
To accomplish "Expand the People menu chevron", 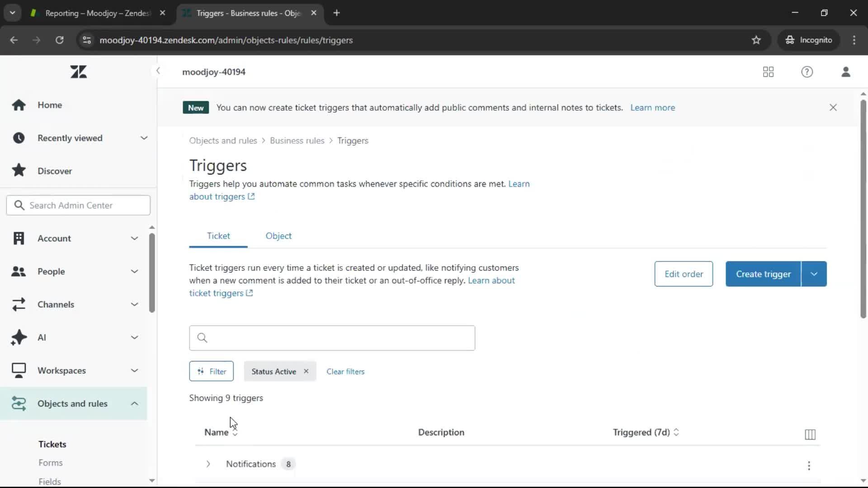I will (x=134, y=271).
